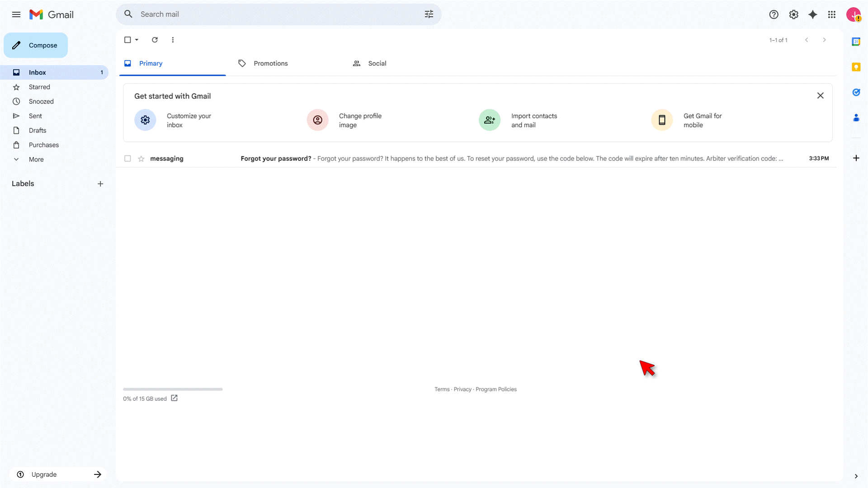Switch to the Social tab
The height and width of the screenshot is (488, 868).
[x=377, y=63]
